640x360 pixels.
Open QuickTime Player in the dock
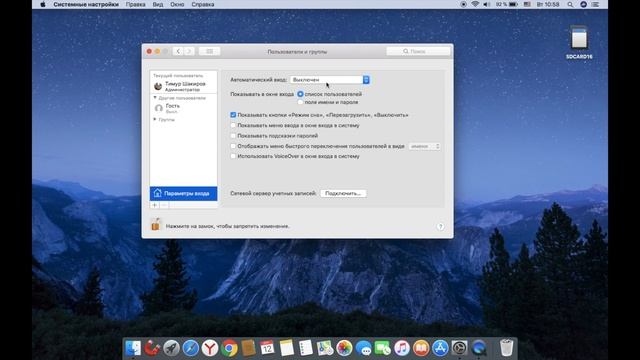pos(479,348)
